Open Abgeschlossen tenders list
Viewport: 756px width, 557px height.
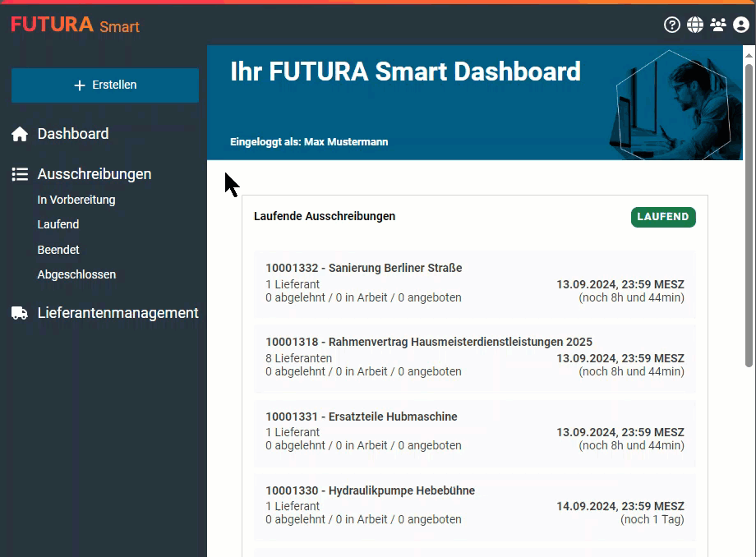tap(76, 274)
